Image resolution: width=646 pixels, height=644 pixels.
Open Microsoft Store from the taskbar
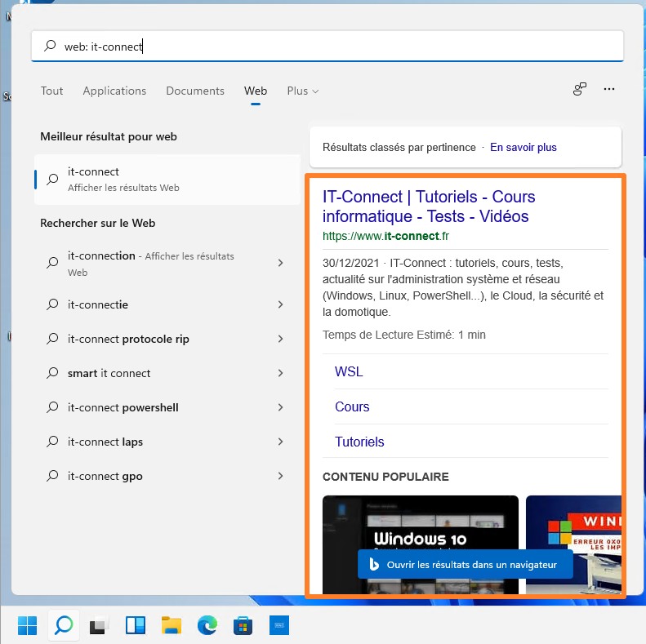pos(243,625)
